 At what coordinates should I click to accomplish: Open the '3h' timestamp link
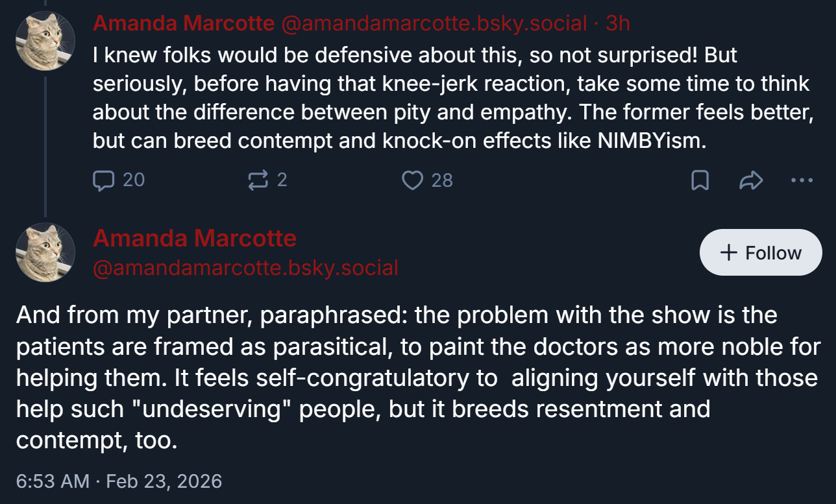pos(617,23)
